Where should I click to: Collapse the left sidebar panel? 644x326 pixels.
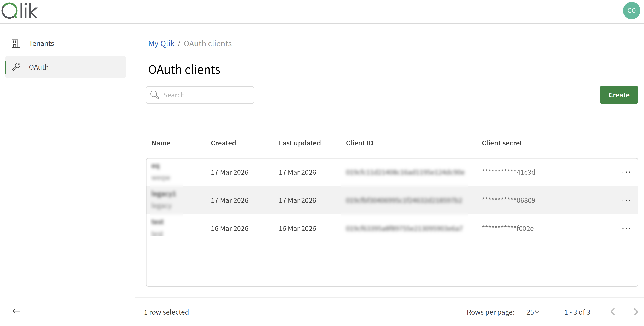tap(15, 311)
